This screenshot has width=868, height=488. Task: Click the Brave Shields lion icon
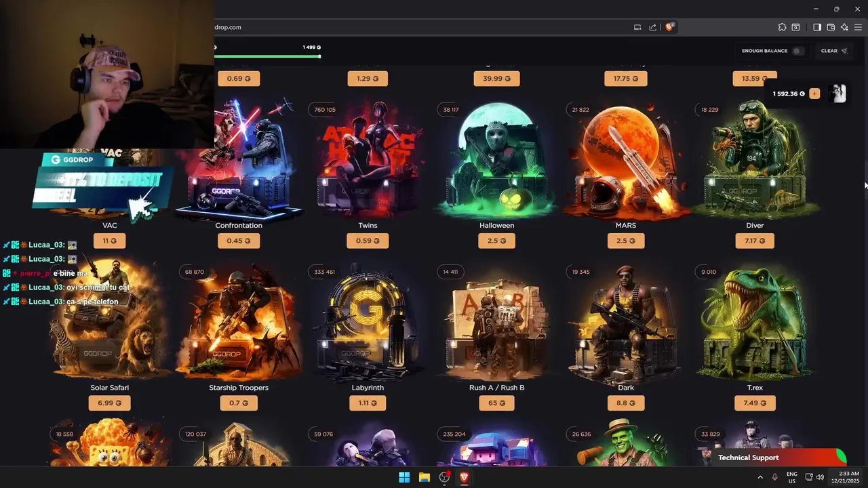click(669, 27)
